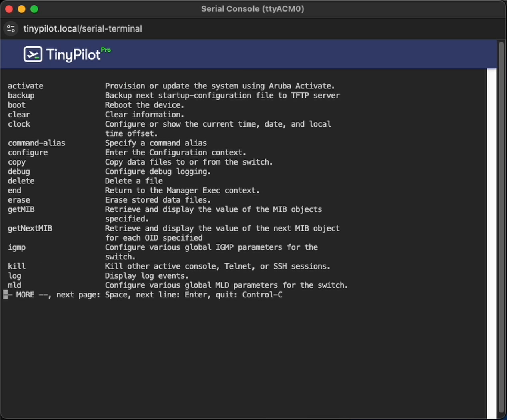Viewport: 507px width, 420px height.
Task: Click the 'getMIB' command entry
Action: (21, 209)
